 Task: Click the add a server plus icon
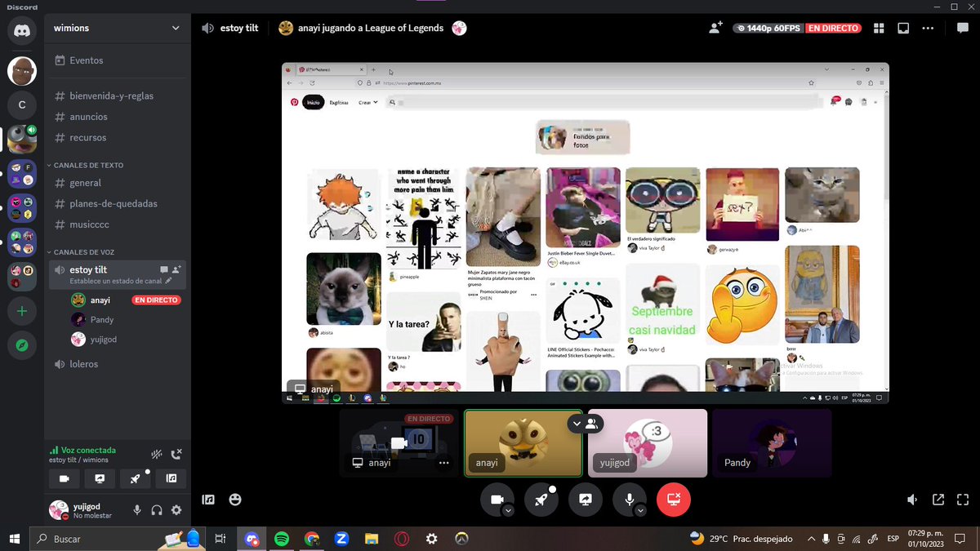22,311
